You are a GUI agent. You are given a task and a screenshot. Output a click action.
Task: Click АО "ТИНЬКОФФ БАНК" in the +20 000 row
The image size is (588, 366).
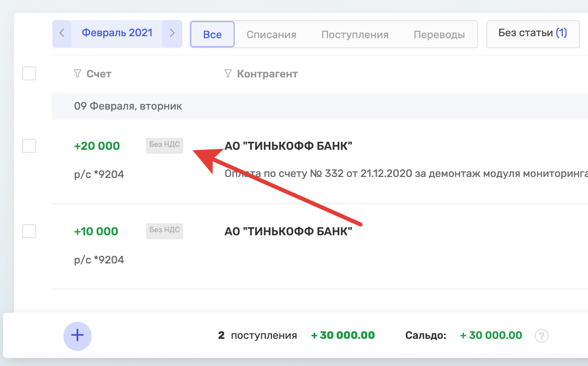(288, 146)
